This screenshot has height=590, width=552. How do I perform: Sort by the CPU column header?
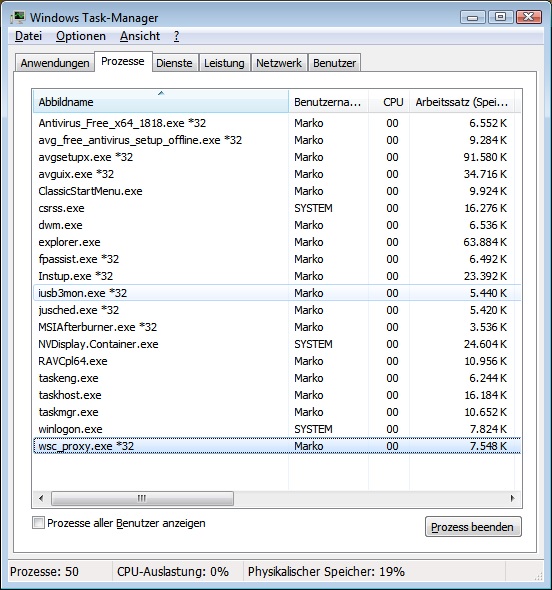[389, 102]
